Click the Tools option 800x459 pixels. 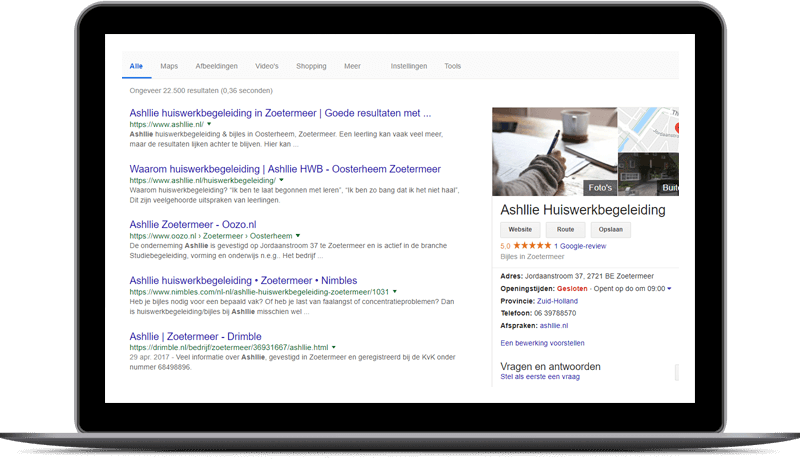click(x=452, y=66)
